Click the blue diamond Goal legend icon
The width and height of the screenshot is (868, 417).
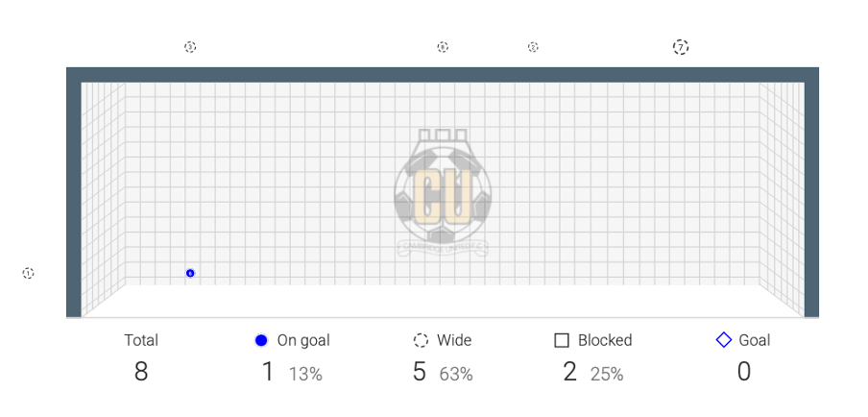(x=724, y=340)
